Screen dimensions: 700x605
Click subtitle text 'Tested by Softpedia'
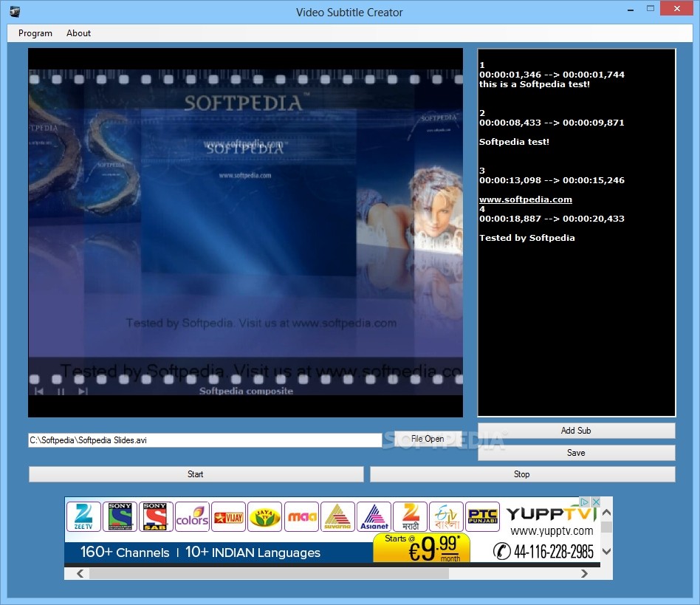click(x=526, y=238)
